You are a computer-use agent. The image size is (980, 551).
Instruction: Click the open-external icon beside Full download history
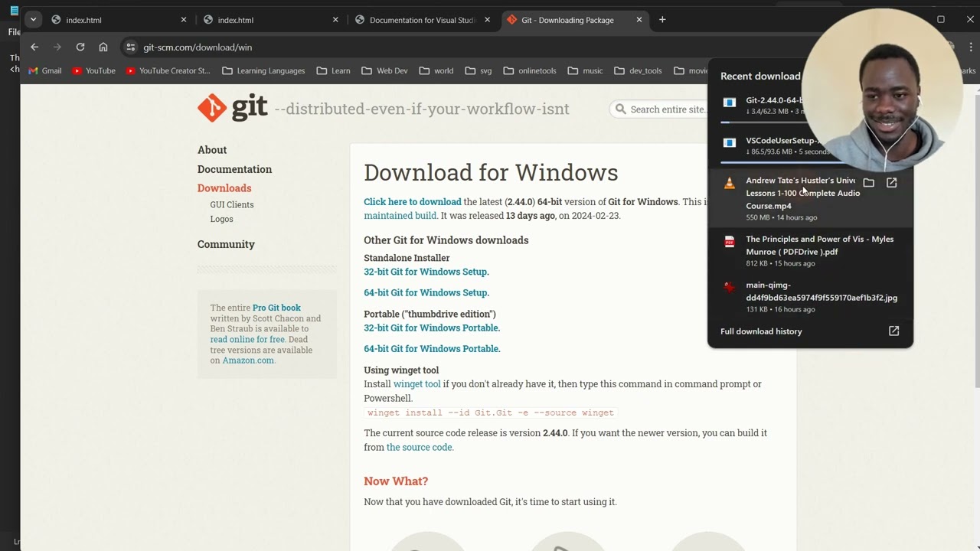[893, 331]
